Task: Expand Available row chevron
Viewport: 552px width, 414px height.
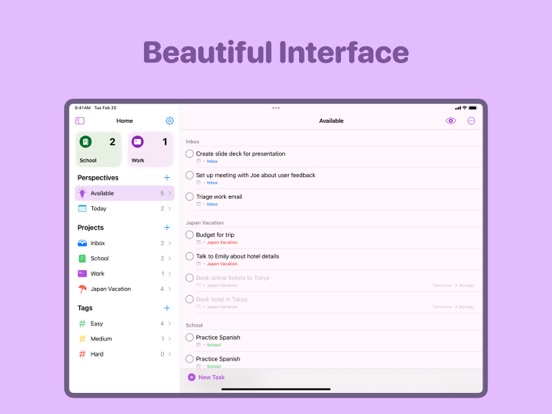Action: pos(170,193)
